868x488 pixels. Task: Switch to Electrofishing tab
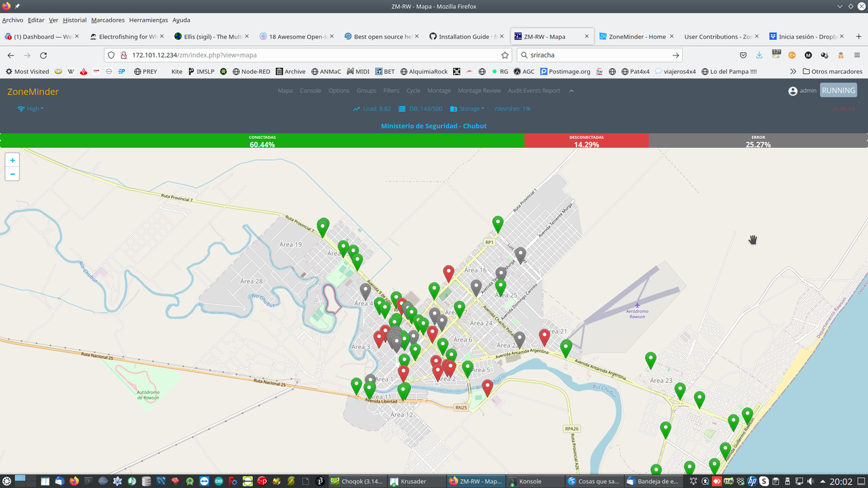point(127,37)
